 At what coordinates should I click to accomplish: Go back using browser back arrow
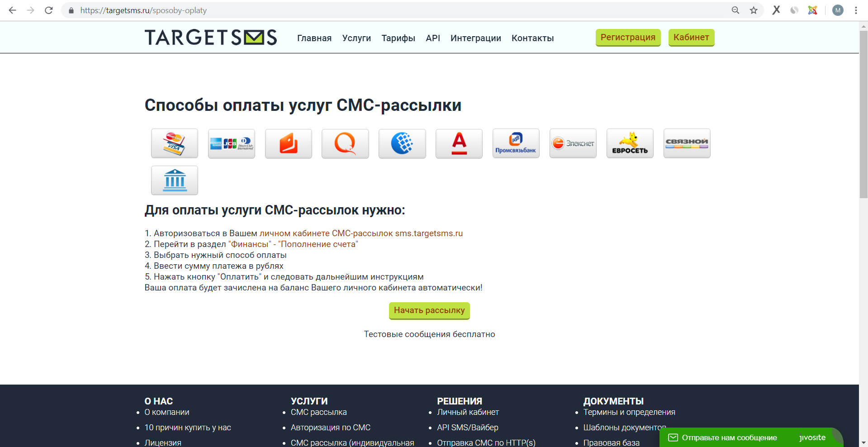(13, 10)
